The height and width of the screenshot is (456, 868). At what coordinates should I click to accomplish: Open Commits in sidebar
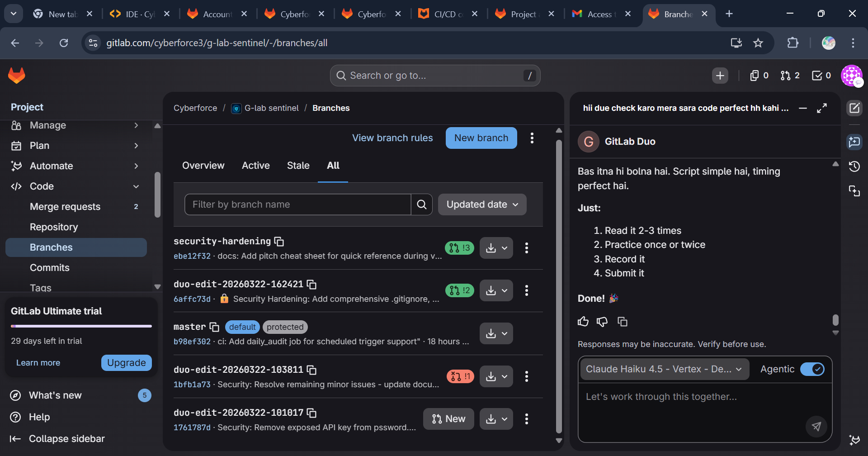coord(76,268)
